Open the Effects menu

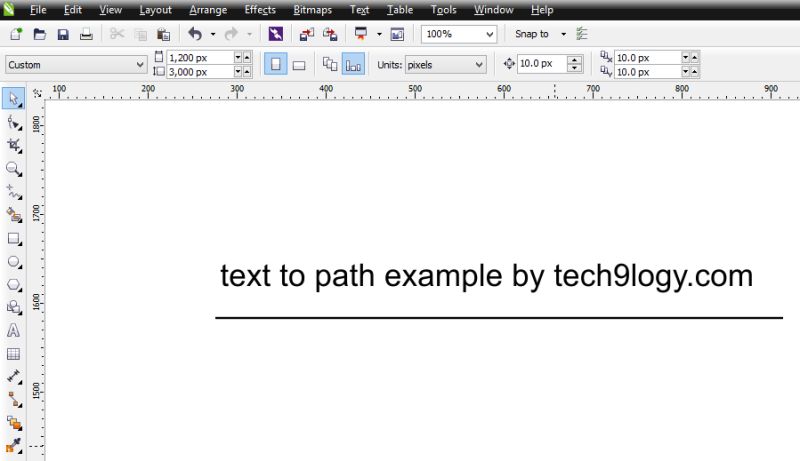point(260,10)
